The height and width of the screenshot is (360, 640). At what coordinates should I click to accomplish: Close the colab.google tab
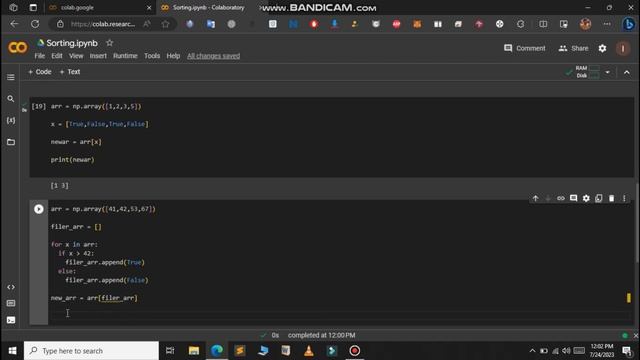149,8
